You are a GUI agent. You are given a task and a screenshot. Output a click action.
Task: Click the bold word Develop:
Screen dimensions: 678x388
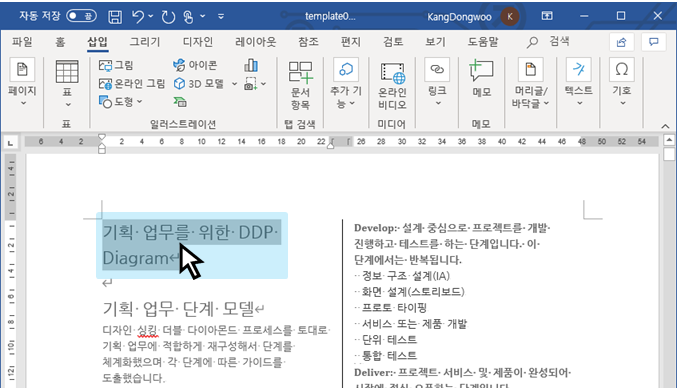375,228
